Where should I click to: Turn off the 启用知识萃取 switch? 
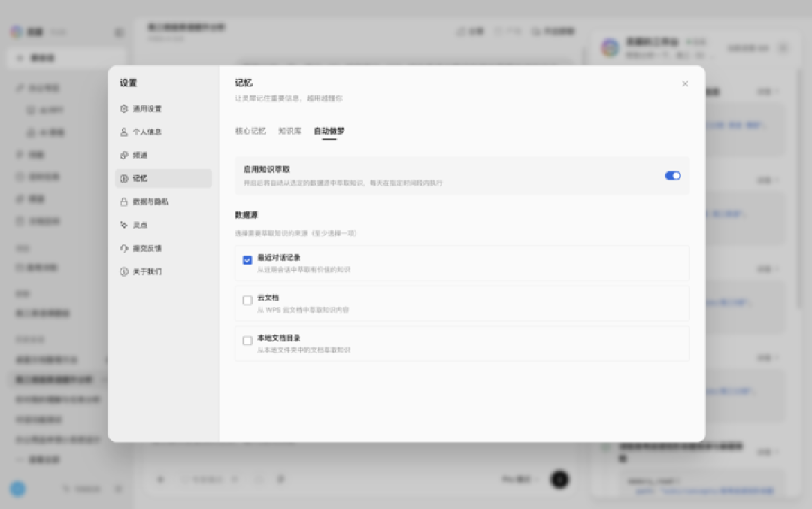tap(673, 176)
